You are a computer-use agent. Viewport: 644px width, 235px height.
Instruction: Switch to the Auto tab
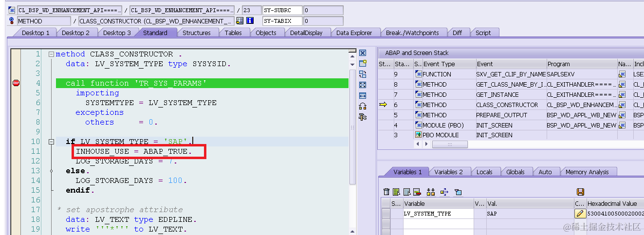[545, 172]
